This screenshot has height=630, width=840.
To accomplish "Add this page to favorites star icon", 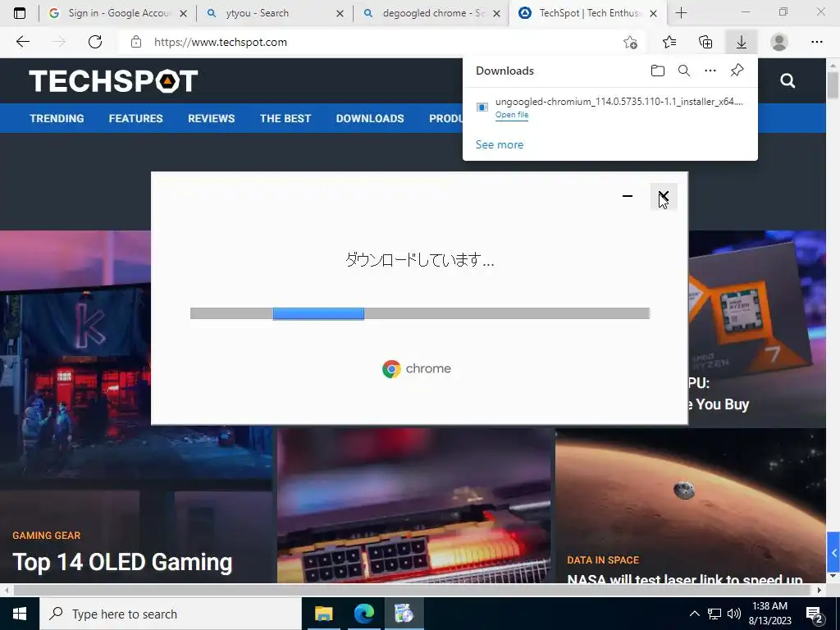I will 631,43.
